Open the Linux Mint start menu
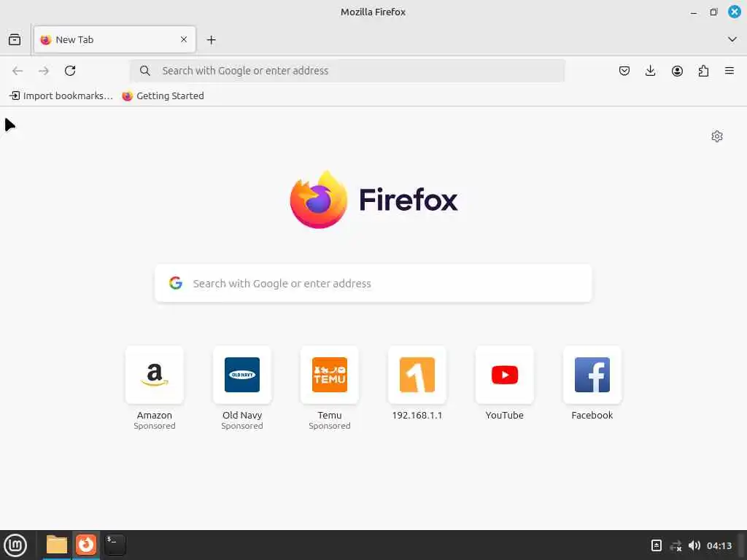 pyautogui.click(x=15, y=545)
